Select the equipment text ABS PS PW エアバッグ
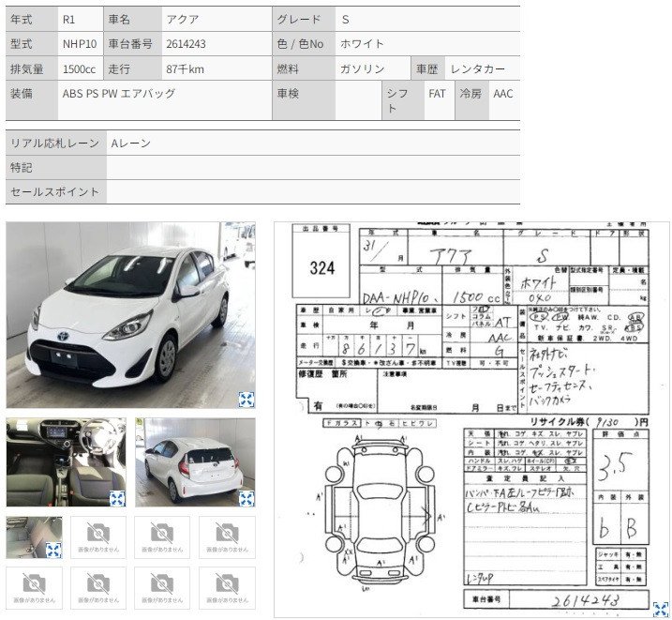 pos(119,94)
